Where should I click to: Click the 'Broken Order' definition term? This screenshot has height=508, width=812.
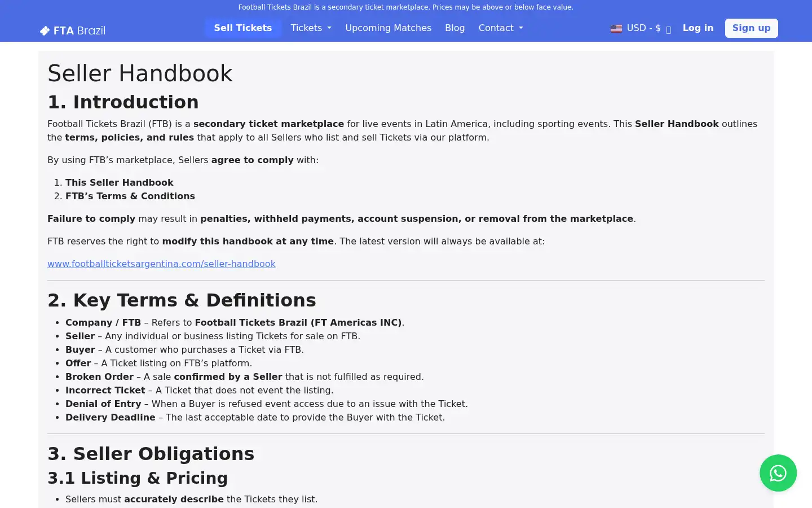(99, 376)
